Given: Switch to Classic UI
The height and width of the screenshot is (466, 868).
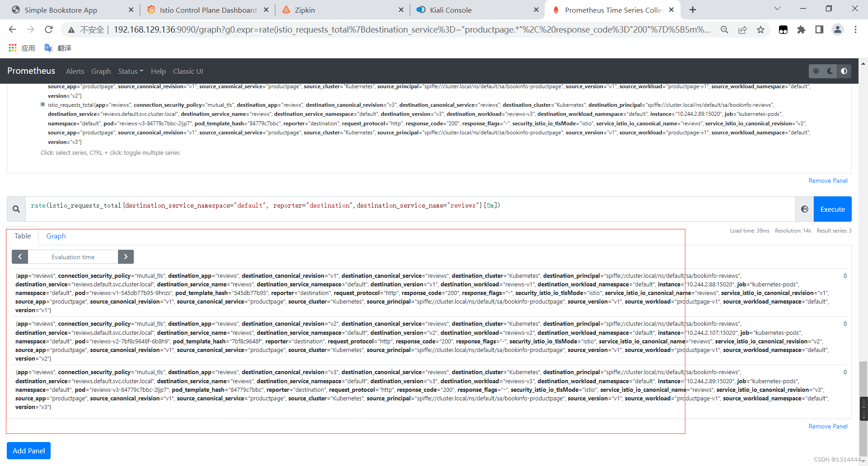Looking at the screenshot, I should pyautogui.click(x=188, y=71).
